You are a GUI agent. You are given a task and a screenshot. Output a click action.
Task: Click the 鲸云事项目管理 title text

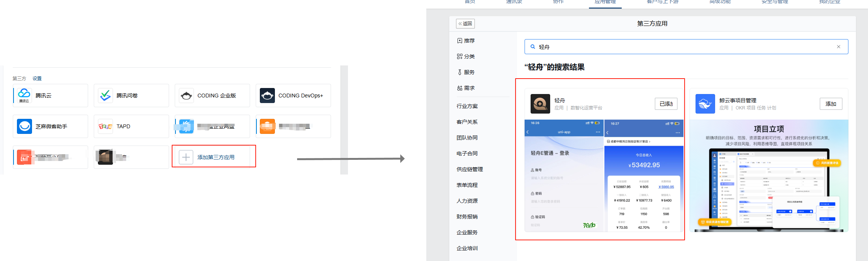pos(738,100)
